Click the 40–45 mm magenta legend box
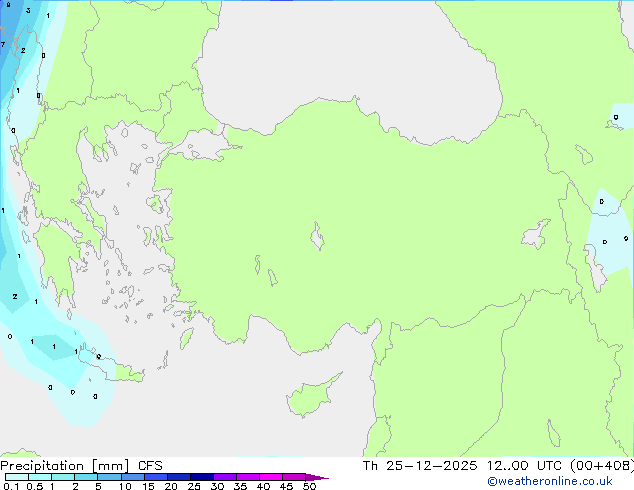634x490 pixels. pyautogui.click(x=271, y=477)
